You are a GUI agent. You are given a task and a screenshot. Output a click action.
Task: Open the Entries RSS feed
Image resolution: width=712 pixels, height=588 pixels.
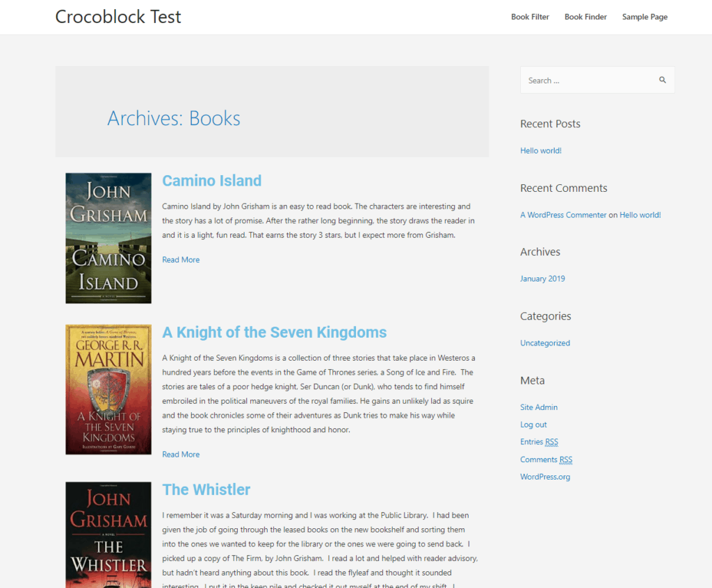(x=539, y=441)
